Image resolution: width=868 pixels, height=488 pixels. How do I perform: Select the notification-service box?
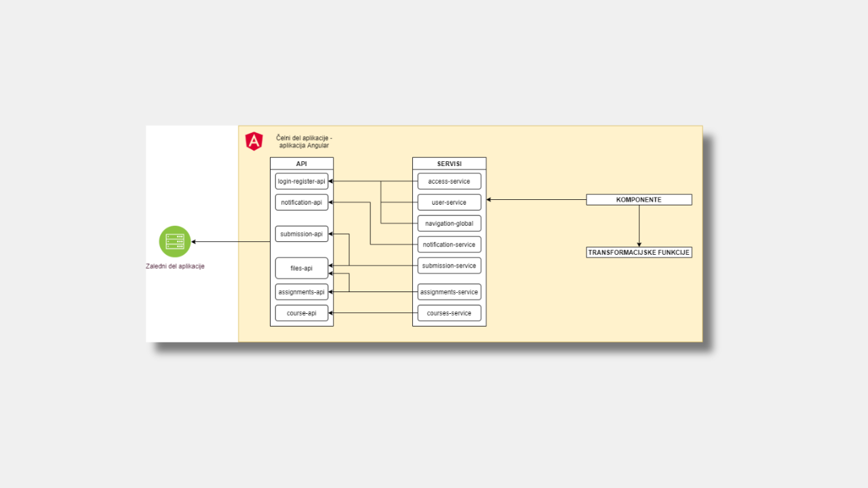(x=449, y=244)
